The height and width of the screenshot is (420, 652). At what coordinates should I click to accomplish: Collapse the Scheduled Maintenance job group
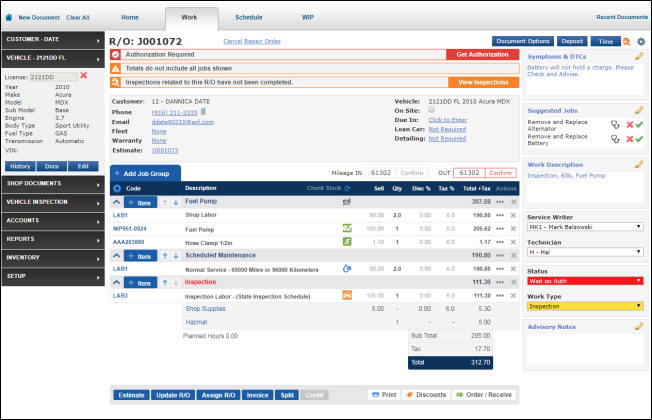(117, 255)
